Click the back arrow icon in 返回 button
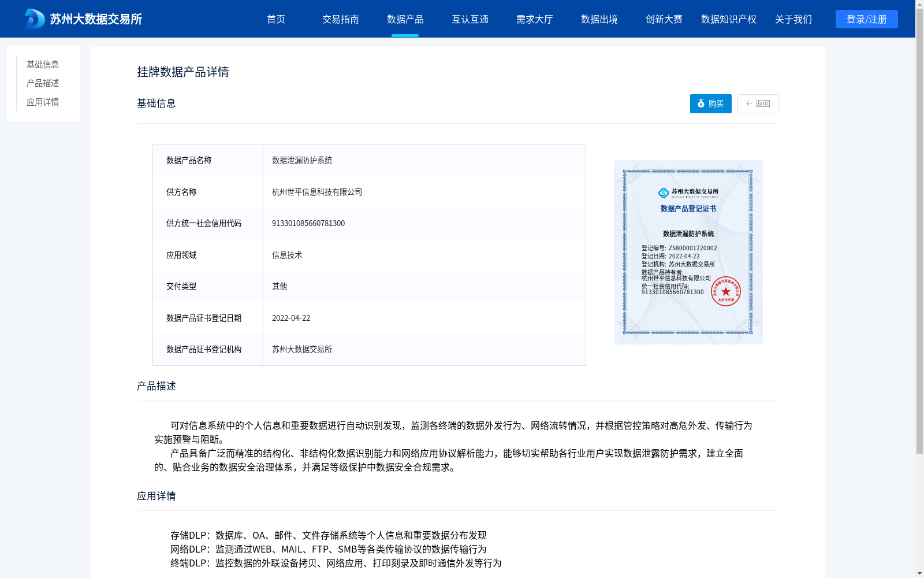This screenshot has height=578, width=924. tap(749, 103)
